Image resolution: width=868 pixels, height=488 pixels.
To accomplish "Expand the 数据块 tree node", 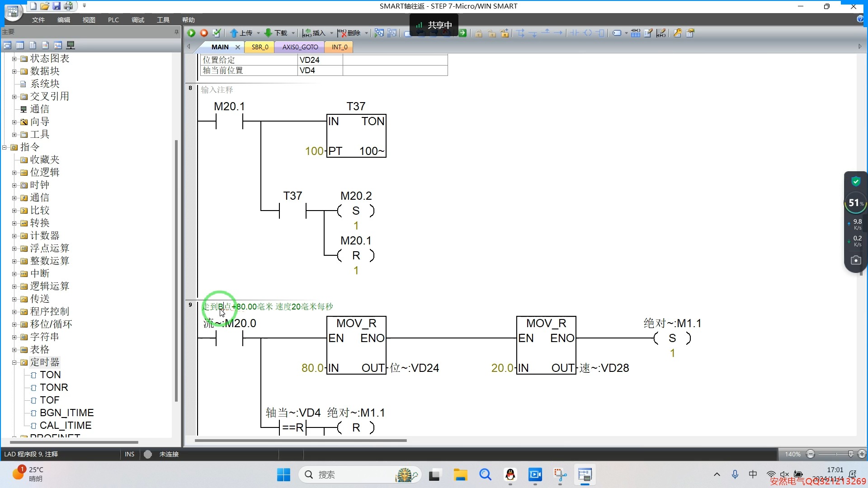I will click(14, 71).
